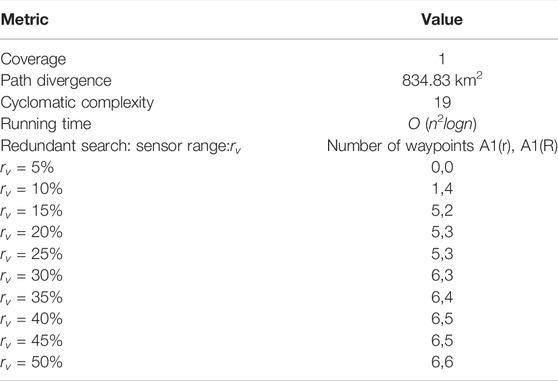Select the rv = 40% row label

pos(31,319)
